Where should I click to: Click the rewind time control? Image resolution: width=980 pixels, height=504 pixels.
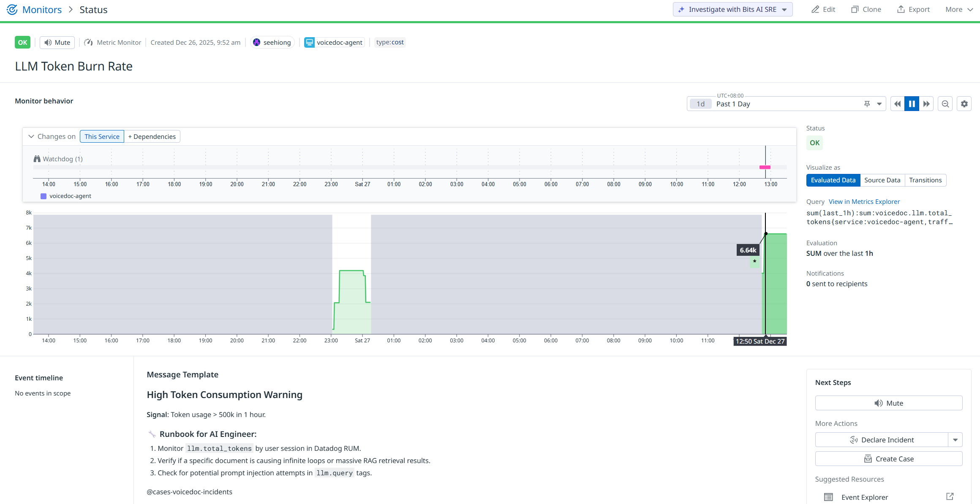point(897,103)
